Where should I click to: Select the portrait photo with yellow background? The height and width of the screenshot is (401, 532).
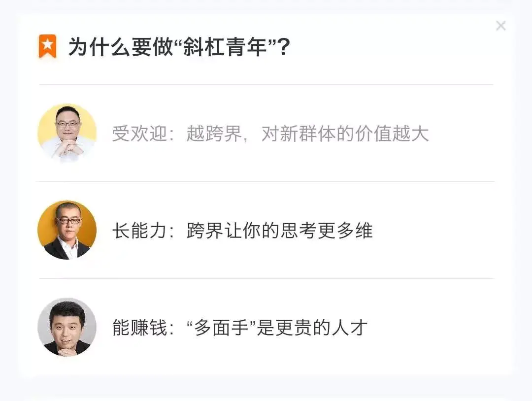pyautogui.click(x=66, y=133)
